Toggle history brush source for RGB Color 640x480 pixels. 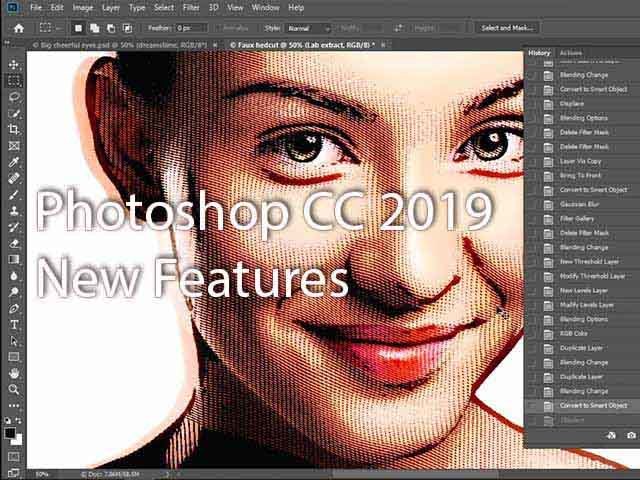[x=533, y=333]
